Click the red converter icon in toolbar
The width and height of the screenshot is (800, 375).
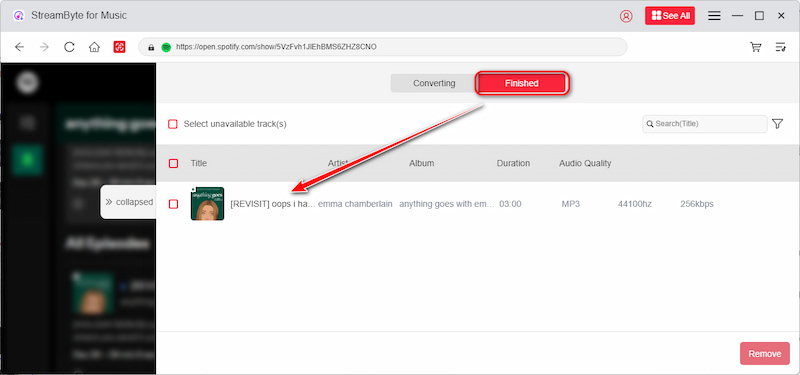coord(119,47)
